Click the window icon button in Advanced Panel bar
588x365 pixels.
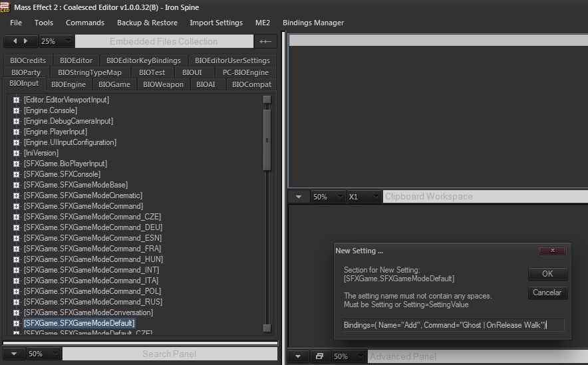[x=319, y=356]
